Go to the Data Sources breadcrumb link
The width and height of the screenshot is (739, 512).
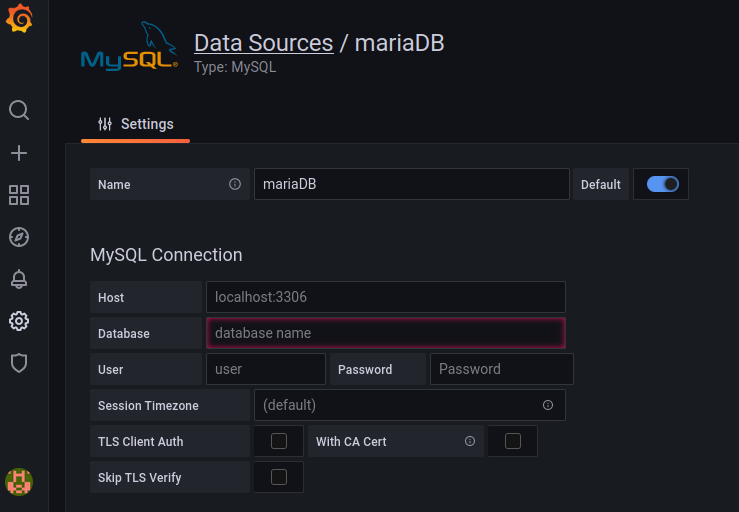click(263, 43)
